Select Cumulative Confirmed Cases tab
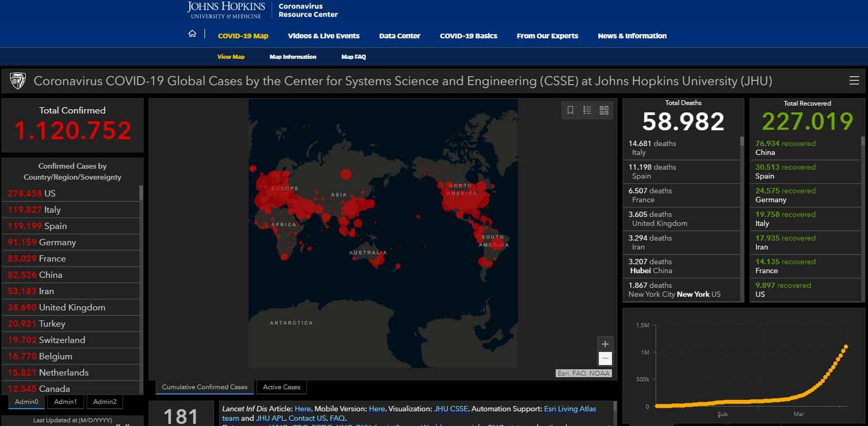The width and height of the screenshot is (868, 426). 205,387
